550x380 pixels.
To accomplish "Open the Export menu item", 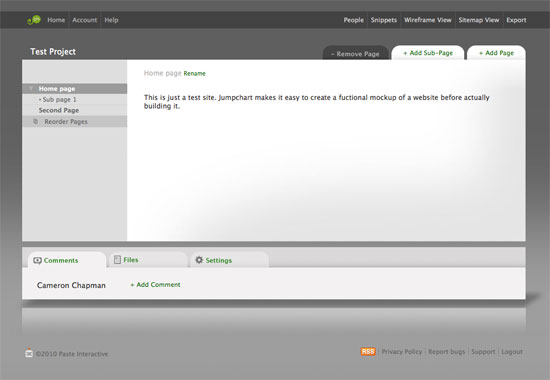I will [516, 20].
